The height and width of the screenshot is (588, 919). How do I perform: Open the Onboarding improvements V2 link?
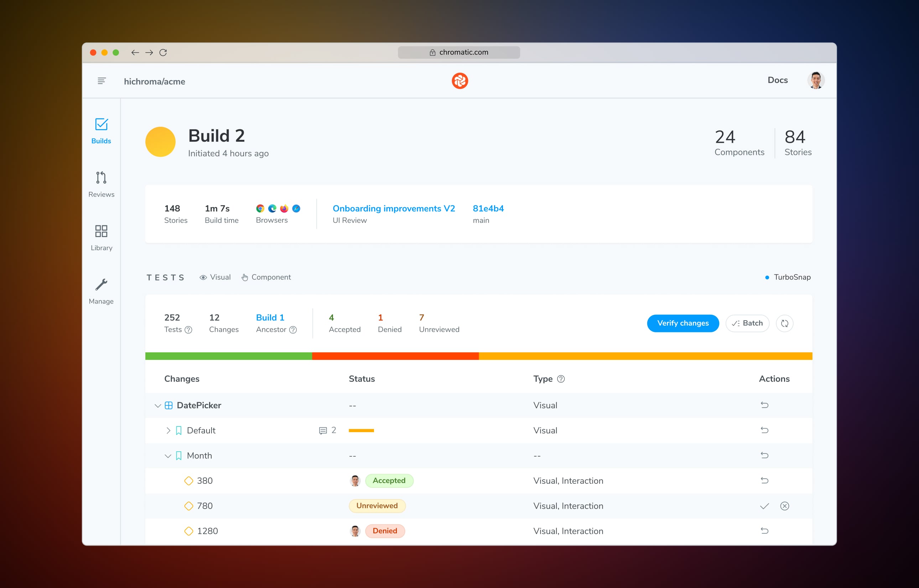394,209
